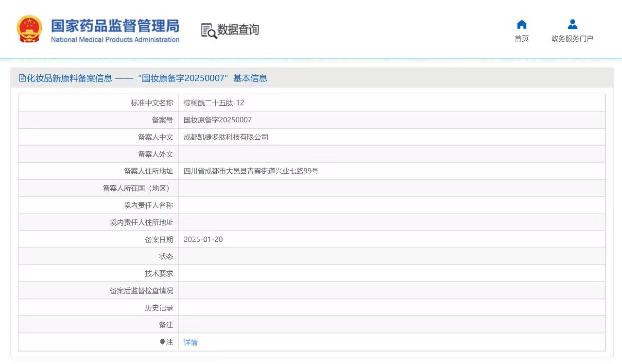The width and height of the screenshot is (622, 364).
Task: Click the data query magnifier icon
Action: click(208, 31)
